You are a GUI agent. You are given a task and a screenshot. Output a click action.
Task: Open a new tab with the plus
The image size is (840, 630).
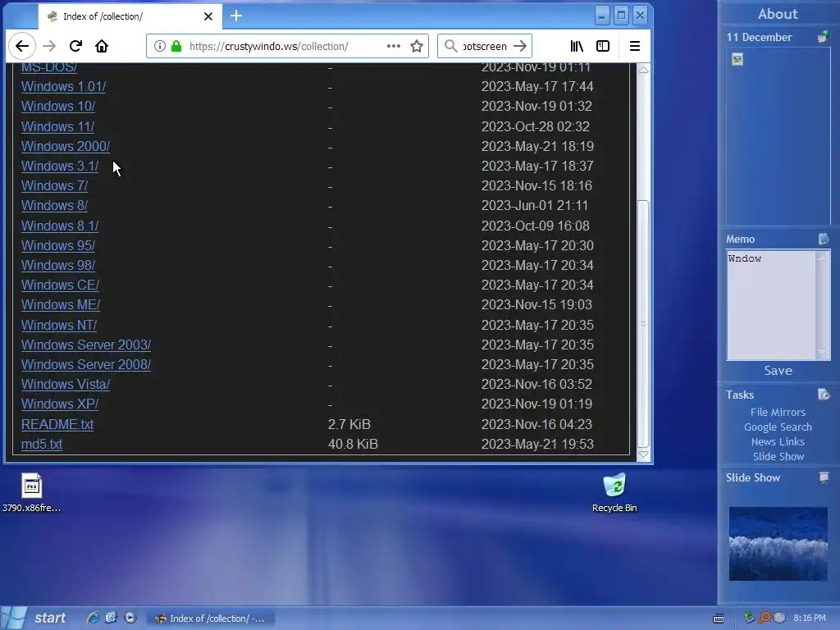point(236,16)
